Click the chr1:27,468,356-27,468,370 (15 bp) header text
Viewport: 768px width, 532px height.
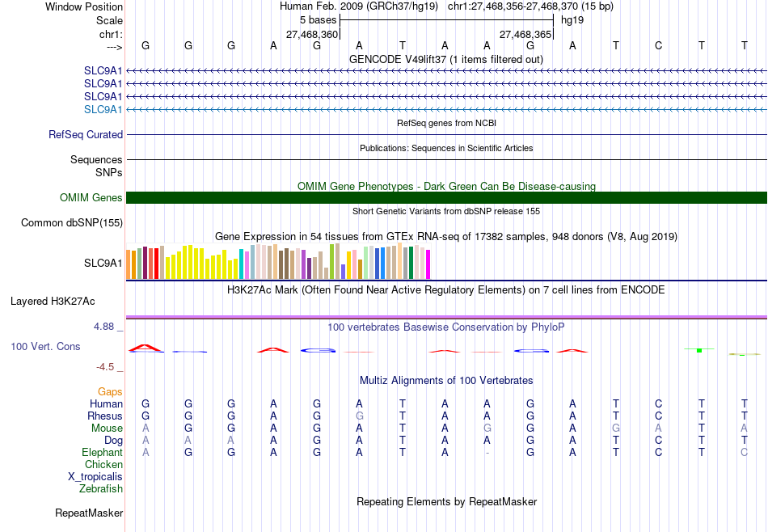click(x=530, y=6)
